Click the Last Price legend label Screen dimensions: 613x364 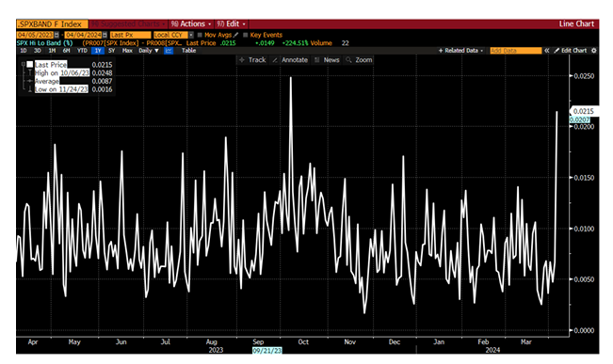[x=51, y=65]
